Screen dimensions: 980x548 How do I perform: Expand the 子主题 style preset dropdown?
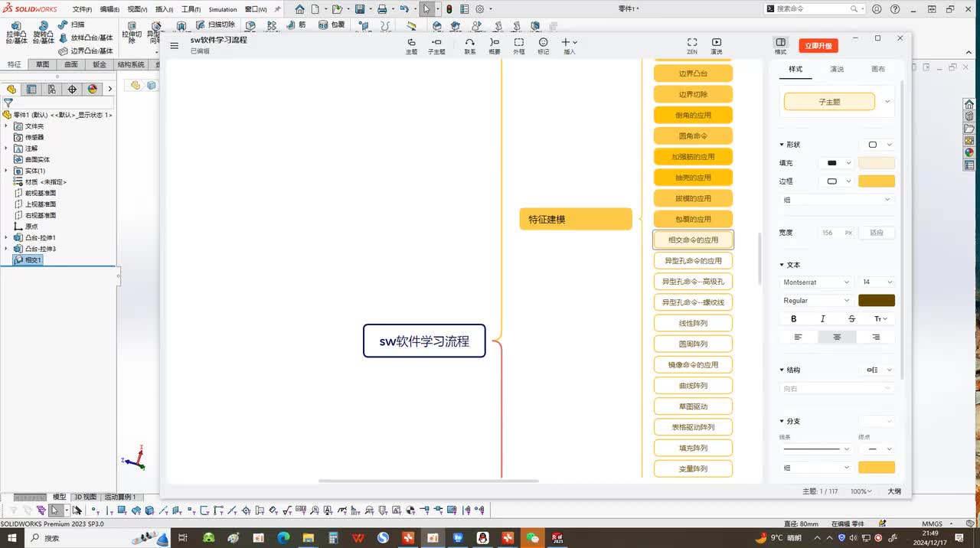tap(887, 101)
